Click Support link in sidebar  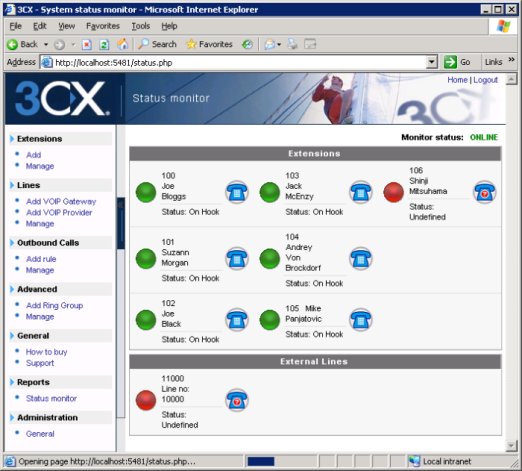[x=40, y=363]
